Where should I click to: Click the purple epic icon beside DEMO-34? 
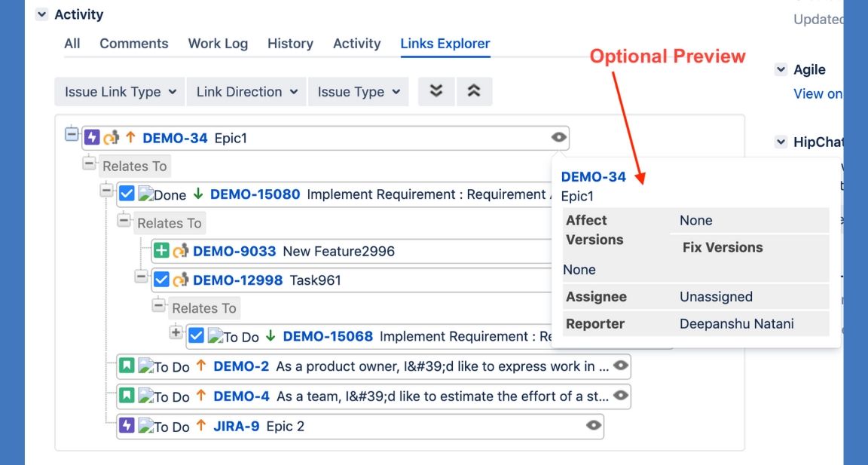[x=92, y=137]
